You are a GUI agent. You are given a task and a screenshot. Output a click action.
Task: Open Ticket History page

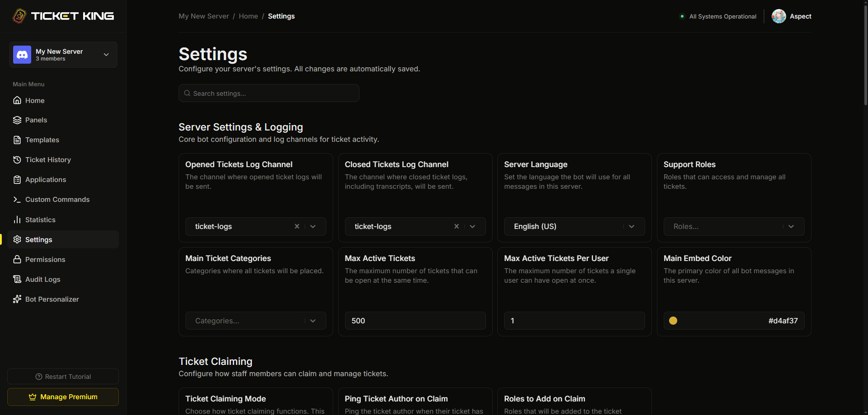click(63, 160)
